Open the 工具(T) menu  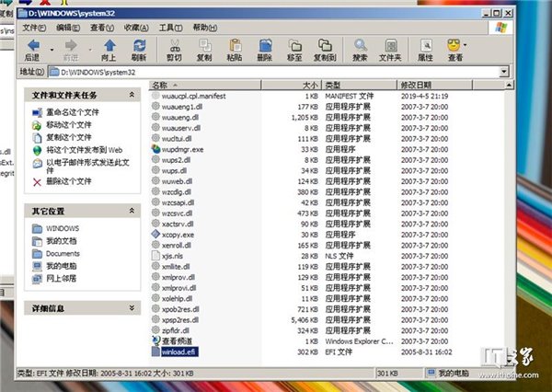(170, 28)
